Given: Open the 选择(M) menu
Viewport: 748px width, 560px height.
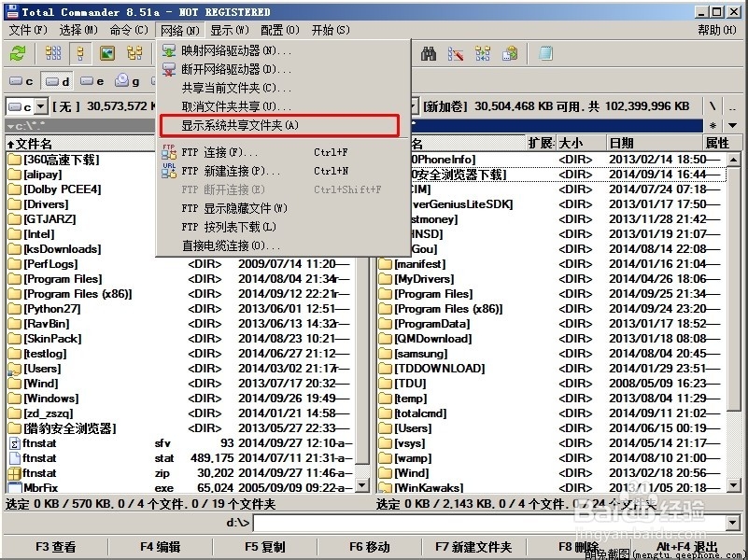Looking at the screenshot, I should coord(78,31).
